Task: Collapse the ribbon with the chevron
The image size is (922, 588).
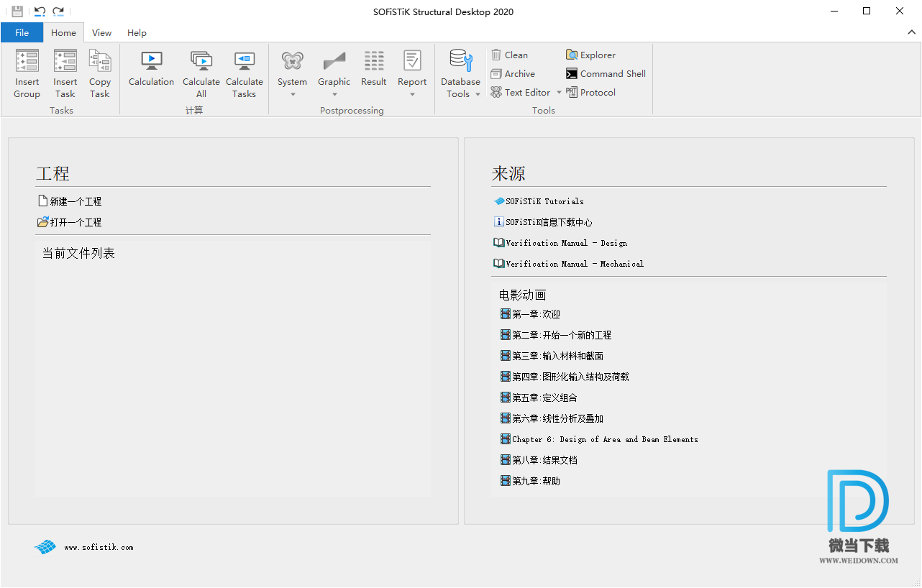Action: (910, 33)
